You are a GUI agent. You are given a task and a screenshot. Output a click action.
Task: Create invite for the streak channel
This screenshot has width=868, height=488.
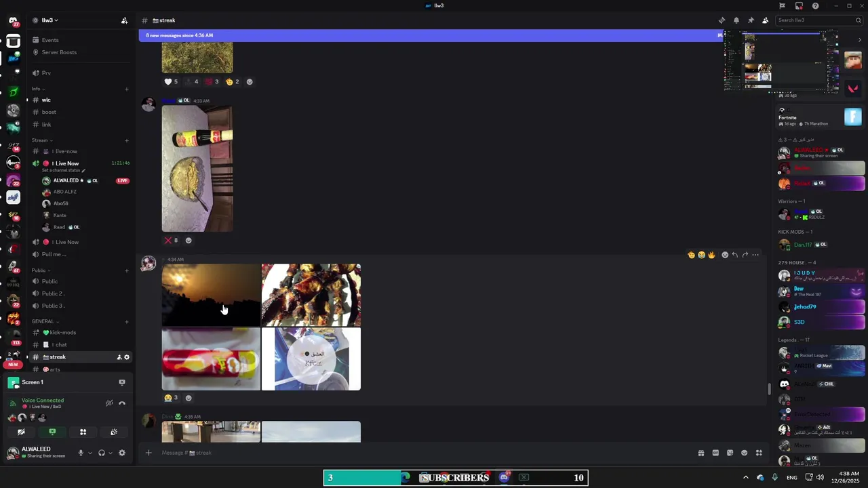click(119, 357)
